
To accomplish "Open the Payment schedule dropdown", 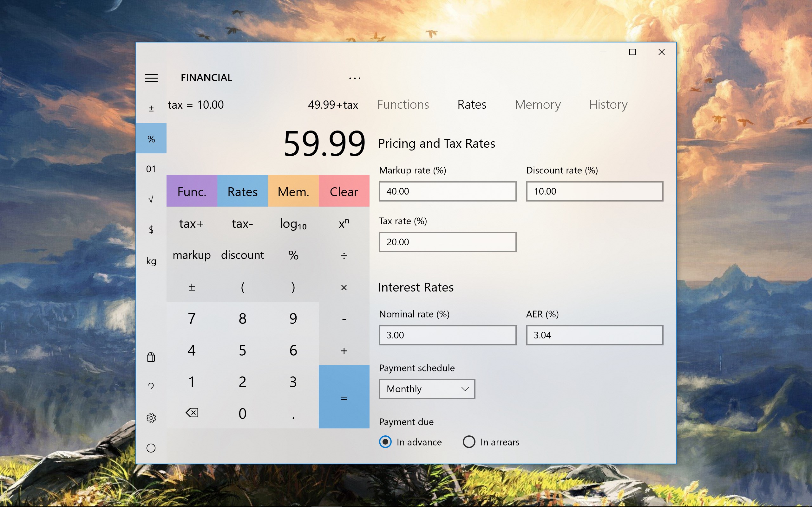I will tap(427, 389).
